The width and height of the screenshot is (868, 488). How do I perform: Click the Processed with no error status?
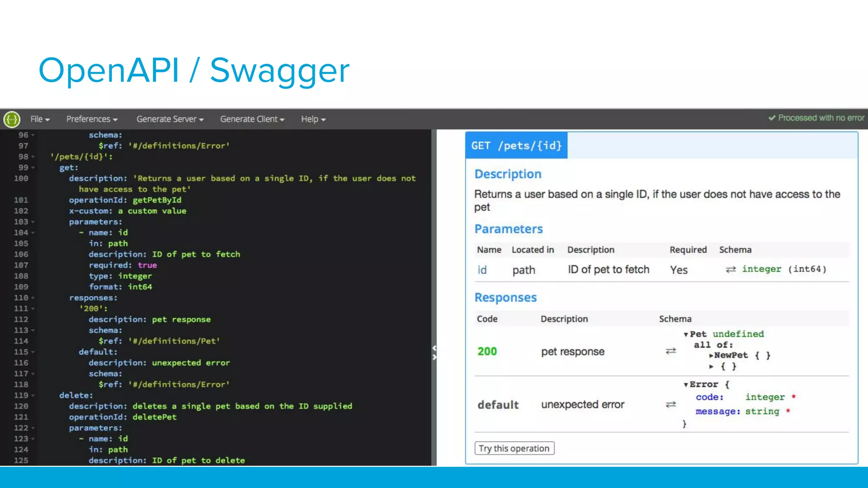tap(816, 118)
